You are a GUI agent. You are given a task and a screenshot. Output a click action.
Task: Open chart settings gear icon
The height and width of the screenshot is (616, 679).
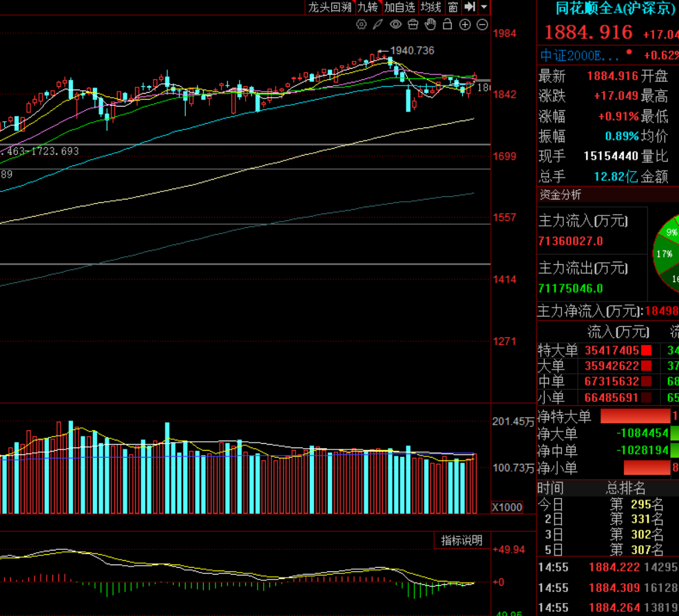coord(361,25)
